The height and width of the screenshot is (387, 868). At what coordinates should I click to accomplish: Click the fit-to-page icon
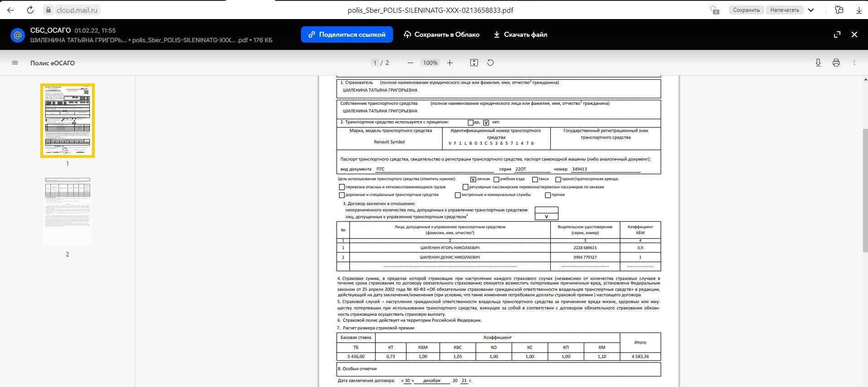tap(474, 63)
